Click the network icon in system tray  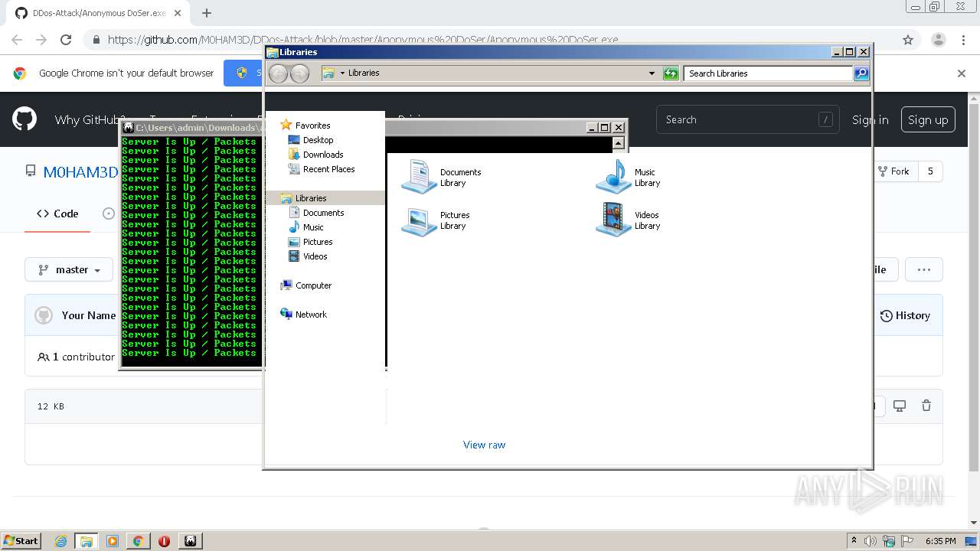coord(889,541)
